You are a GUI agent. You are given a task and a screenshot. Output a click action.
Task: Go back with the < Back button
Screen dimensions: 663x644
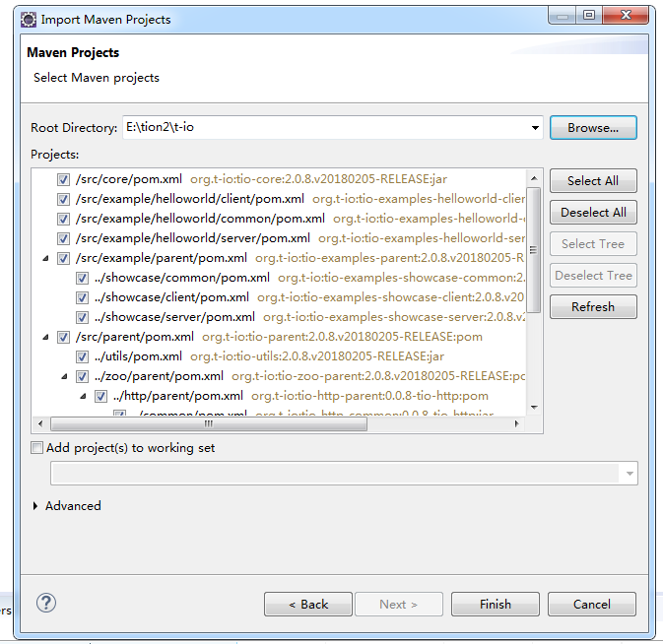pos(308,605)
